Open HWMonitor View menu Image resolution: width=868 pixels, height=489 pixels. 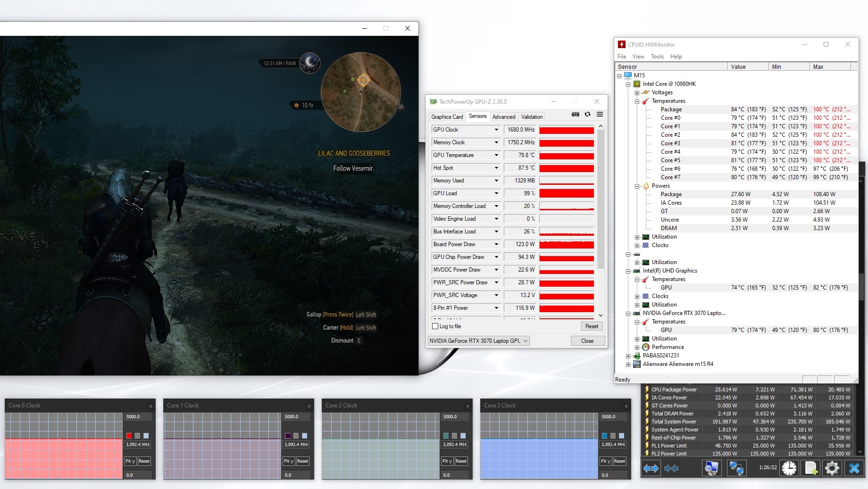tap(638, 57)
